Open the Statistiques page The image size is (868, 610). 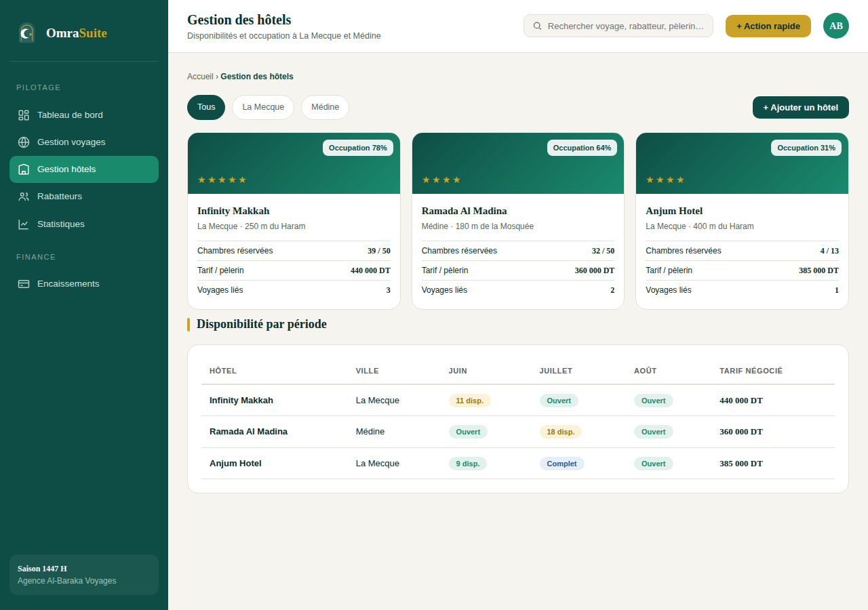(x=84, y=224)
